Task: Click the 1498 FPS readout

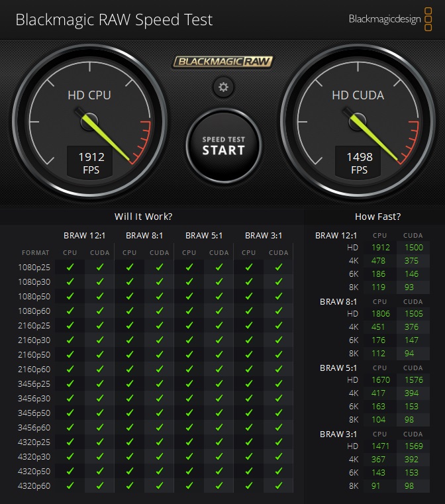Action: pos(358,162)
